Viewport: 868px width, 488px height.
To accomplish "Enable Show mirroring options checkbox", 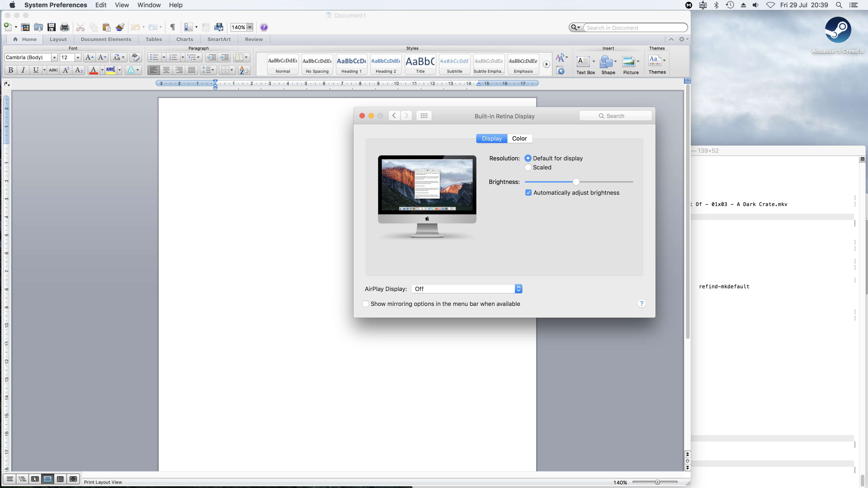I will point(366,304).
